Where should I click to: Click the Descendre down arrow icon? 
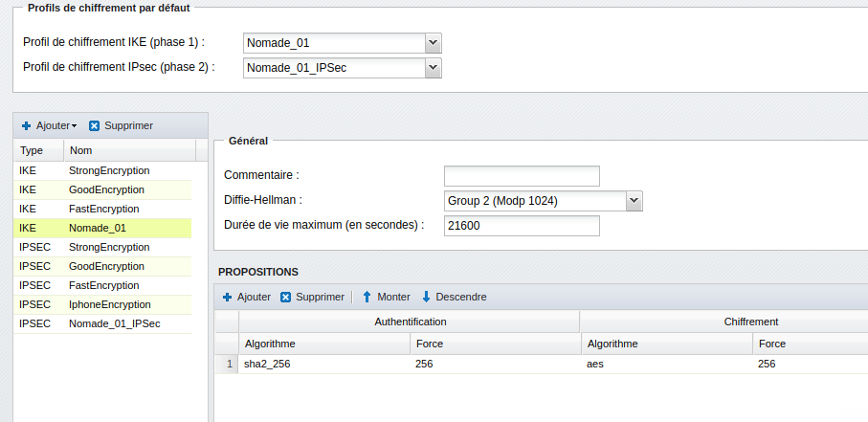pos(427,297)
